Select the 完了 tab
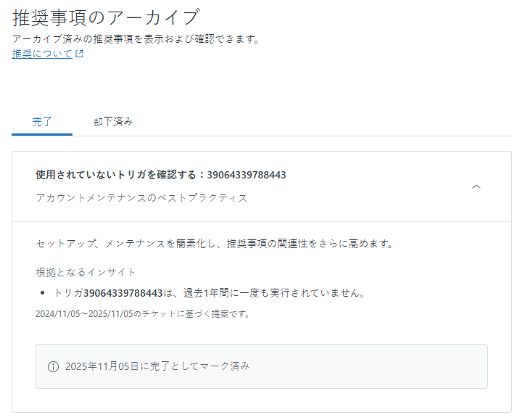The width and height of the screenshot is (517, 420). (42, 121)
